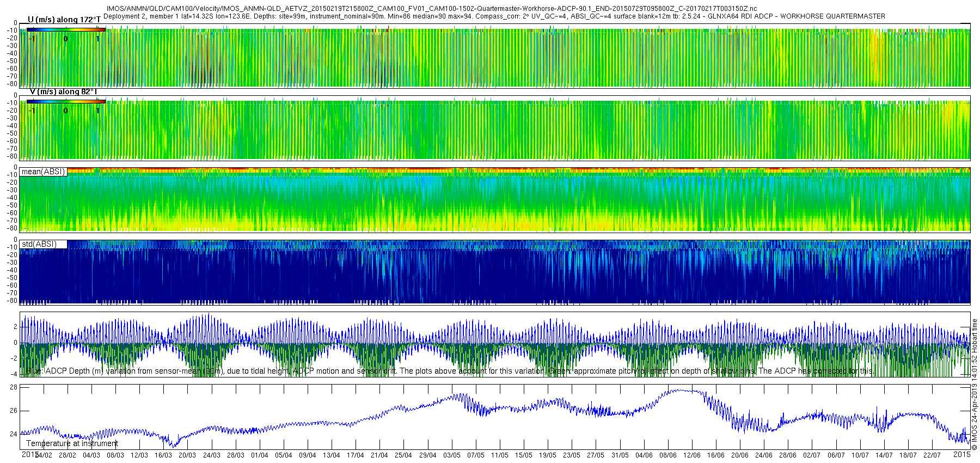Click the '22/07' date tick label
The width and height of the screenshot is (980, 463).
[x=932, y=455]
